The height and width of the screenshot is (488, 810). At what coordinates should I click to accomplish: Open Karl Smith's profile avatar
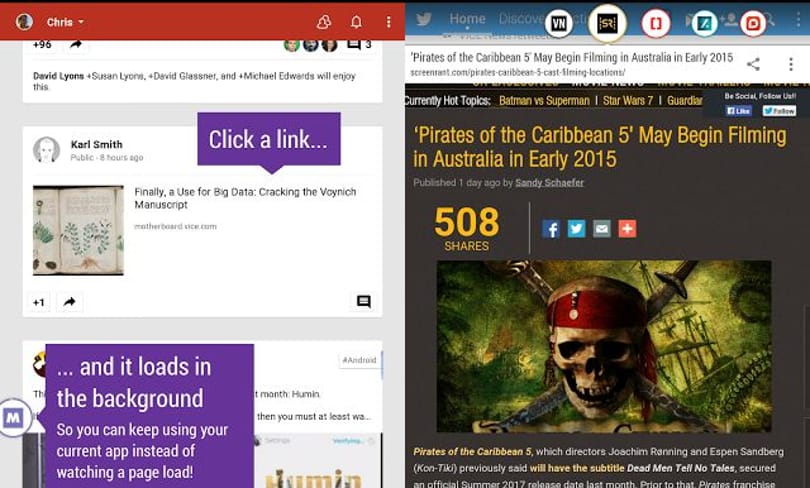point(46,150)
